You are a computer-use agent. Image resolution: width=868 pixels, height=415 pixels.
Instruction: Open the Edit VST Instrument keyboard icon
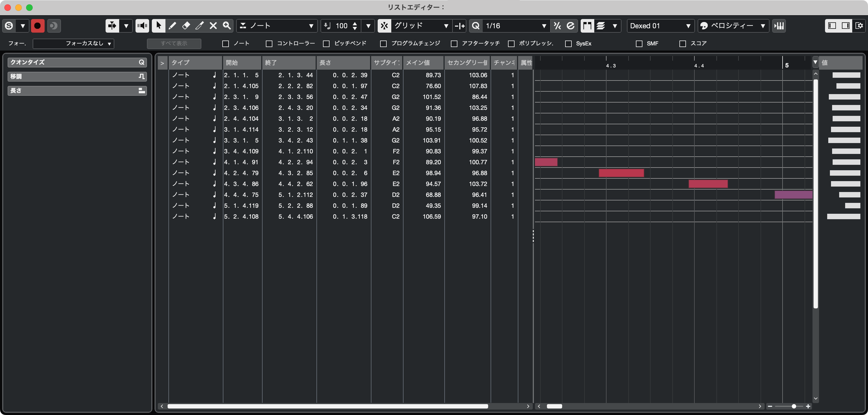coord(779,26)
